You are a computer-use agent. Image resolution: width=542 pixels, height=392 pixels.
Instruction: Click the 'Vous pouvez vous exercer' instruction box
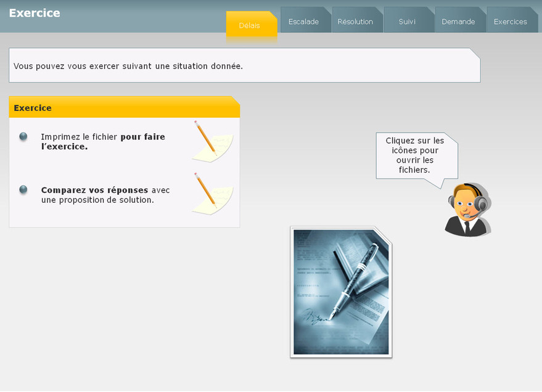pyautogui.click(x=244, y=66)
